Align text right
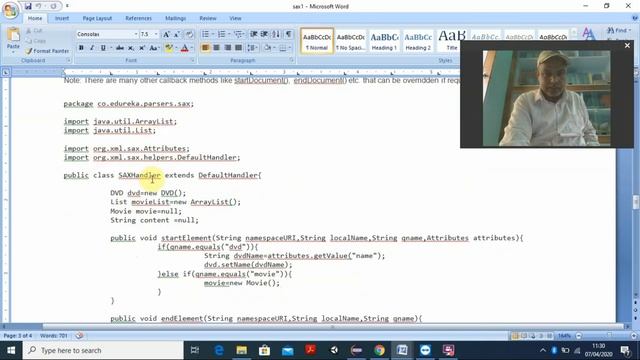Viewport: 640px width, 360px height. 227,48
